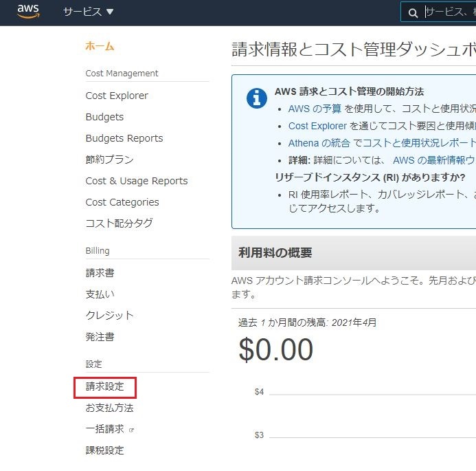The image size is (476, 471).
Task: Follow the AWS の予算 link
Action: click(x=315, y=109)
